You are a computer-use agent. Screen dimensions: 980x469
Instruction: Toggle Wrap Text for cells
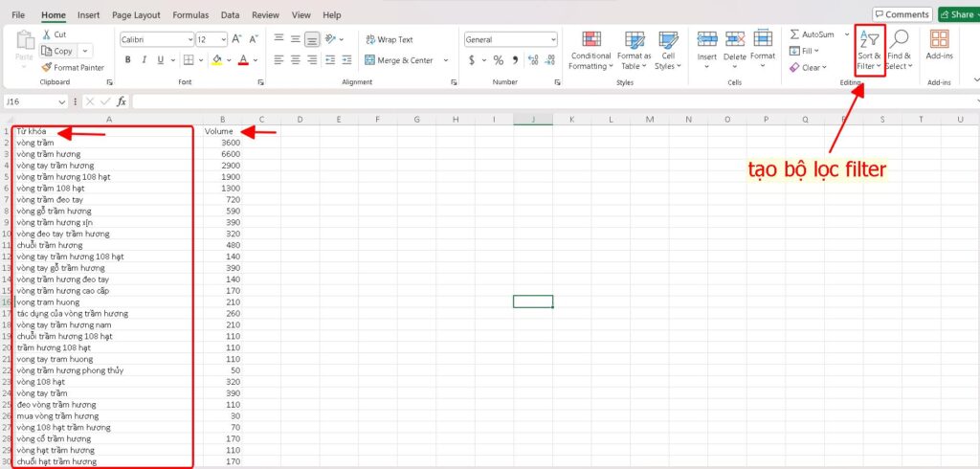tap(388, 39)
